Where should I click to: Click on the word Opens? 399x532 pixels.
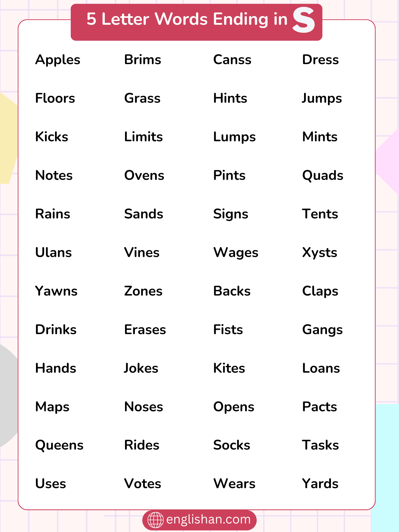(x=234, y=407)
